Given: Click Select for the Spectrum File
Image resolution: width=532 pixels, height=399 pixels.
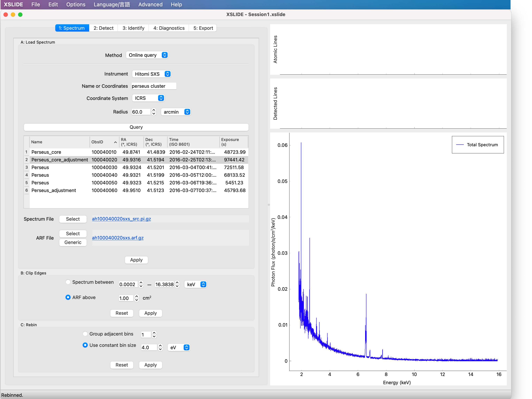Looking at the screenshot, I should click(x=73, y=219).
